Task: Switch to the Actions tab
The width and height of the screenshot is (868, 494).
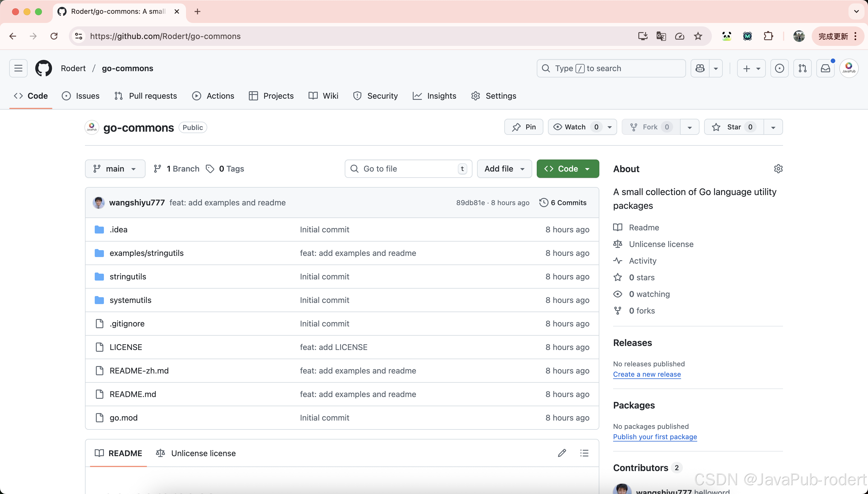Action: tap(213, 96)
